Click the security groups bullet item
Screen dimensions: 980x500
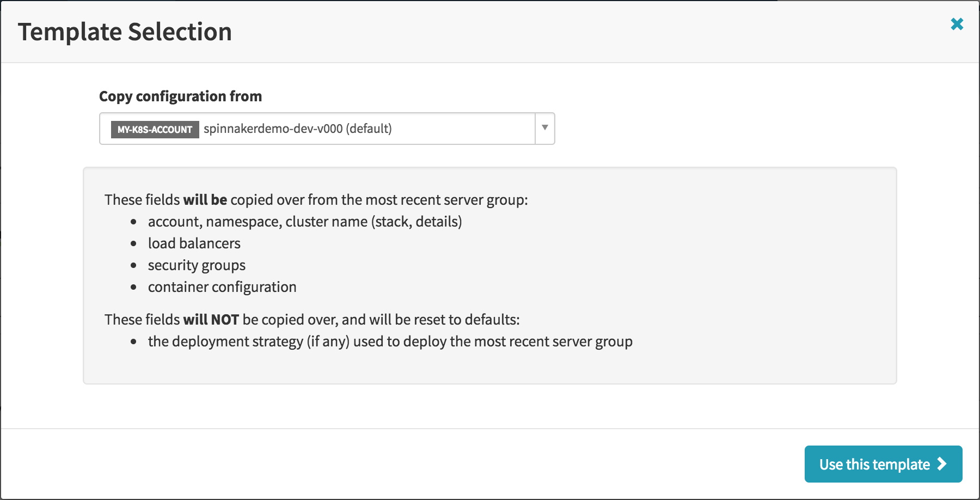tap(197, 265)
